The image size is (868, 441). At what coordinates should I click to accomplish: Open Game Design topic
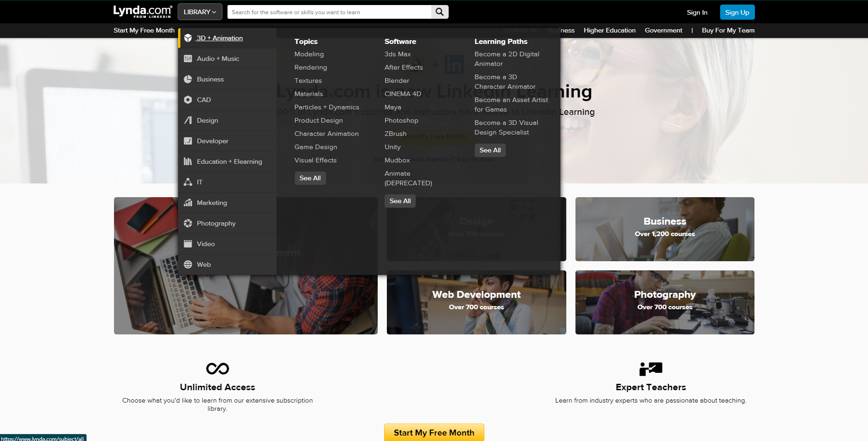coord(316,147)
